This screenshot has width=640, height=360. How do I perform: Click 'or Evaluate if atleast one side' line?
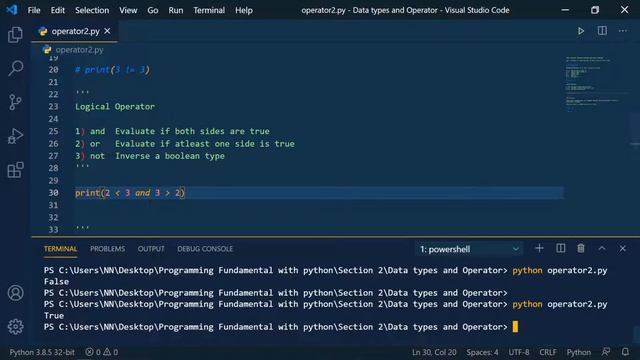click(x=184, y=144)
